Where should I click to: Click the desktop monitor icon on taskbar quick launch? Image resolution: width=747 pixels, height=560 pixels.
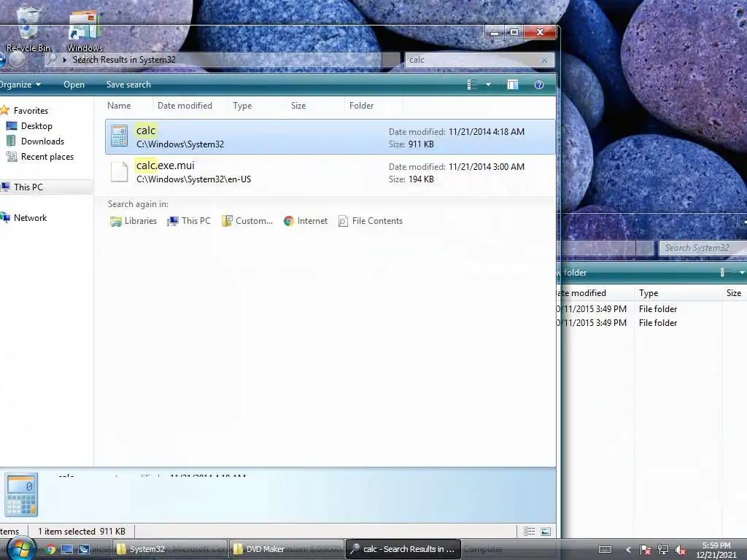click(x=67, y=549)
